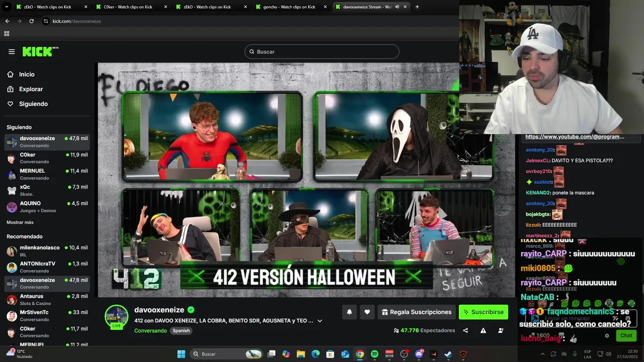Open chat settings gear icon
644x362 pixels.
tap(607, 336)
